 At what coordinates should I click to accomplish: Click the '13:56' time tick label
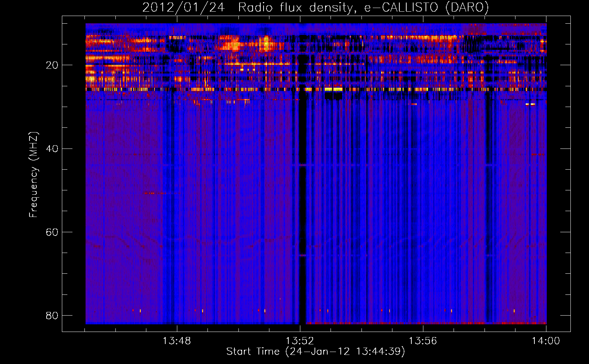(423, 341)
